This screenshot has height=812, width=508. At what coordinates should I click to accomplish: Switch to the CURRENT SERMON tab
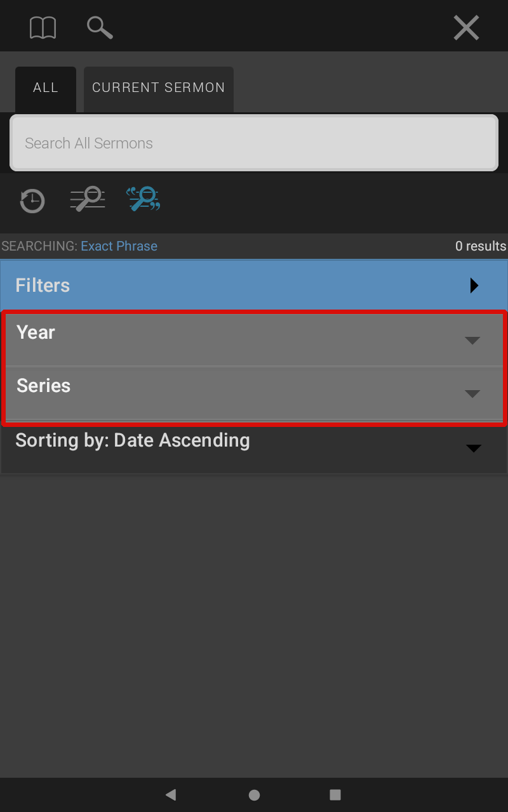[159, 89]
